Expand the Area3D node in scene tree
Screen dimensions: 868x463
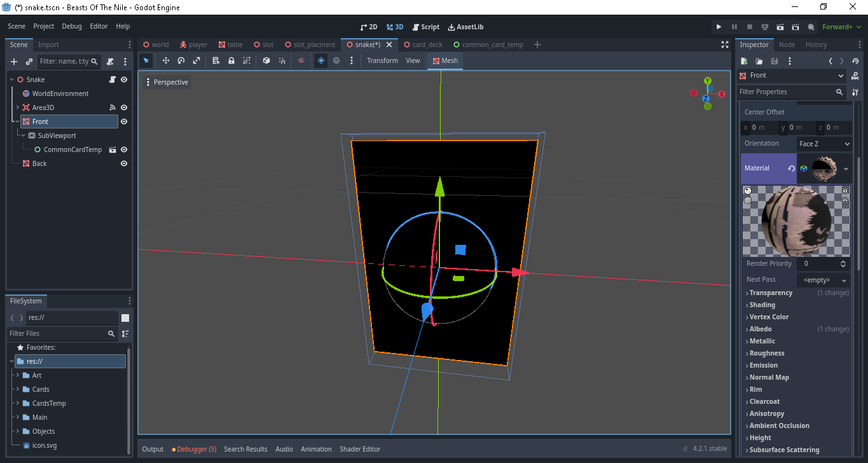17,107
